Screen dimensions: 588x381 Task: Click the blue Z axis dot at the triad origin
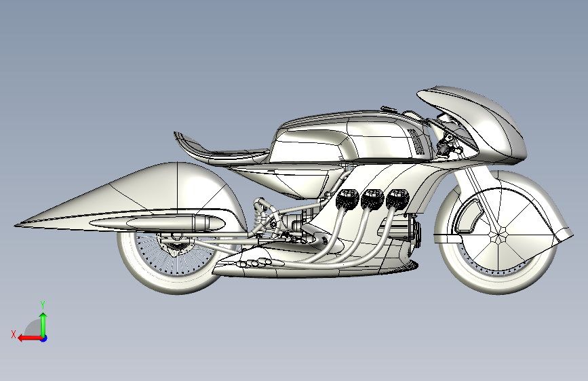click(44, 338)
